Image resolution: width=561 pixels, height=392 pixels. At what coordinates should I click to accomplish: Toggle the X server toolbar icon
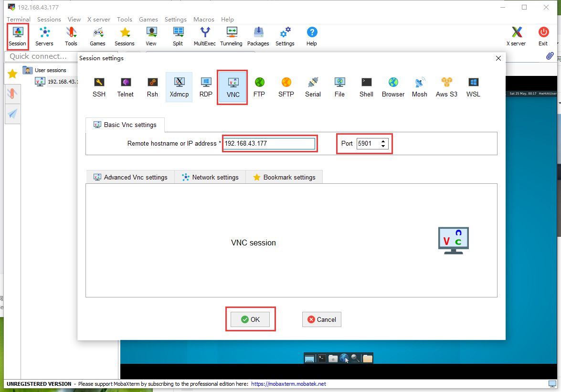(x=516, y=36)
